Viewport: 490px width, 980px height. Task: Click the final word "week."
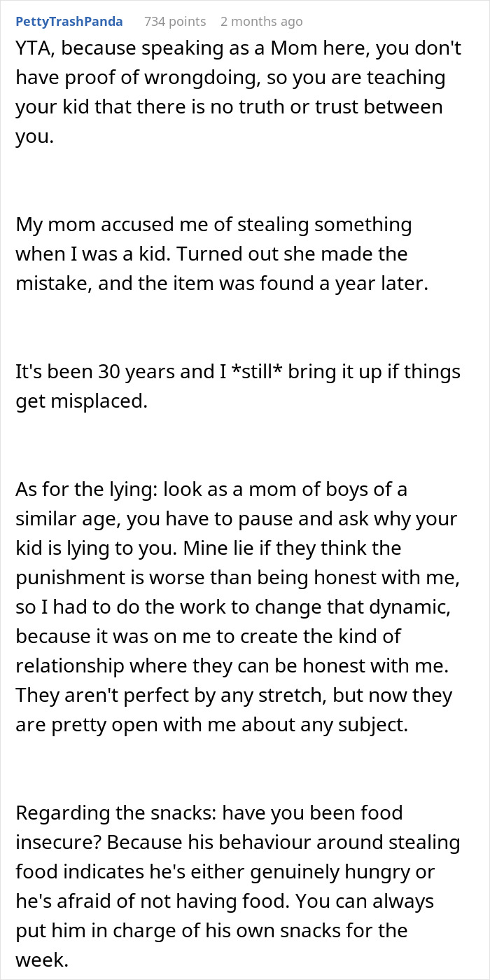[x=42, y=960]
